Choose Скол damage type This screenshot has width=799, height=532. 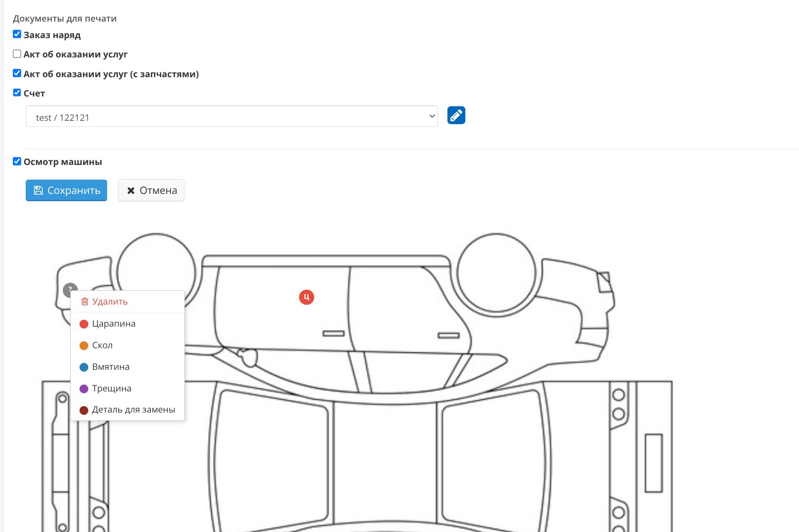102,345
